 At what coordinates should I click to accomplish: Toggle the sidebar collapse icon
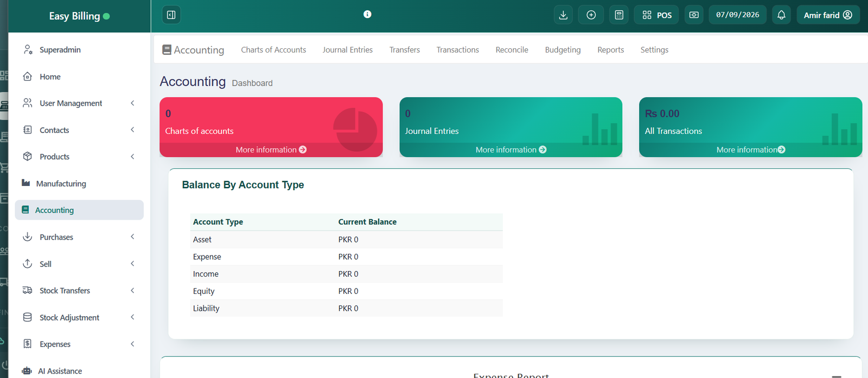[x=171, y=15]
